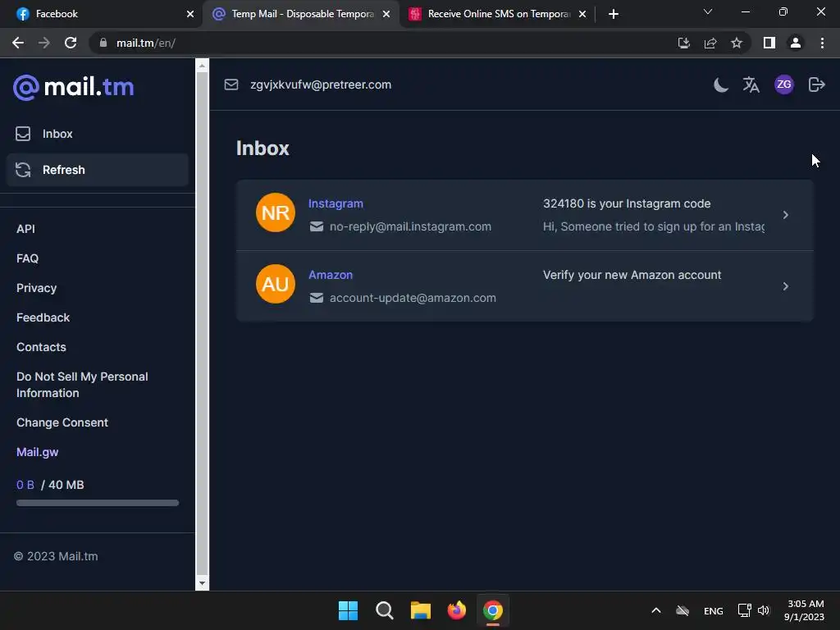
Task: Click Change Consent link
Action: coord(62,422)
